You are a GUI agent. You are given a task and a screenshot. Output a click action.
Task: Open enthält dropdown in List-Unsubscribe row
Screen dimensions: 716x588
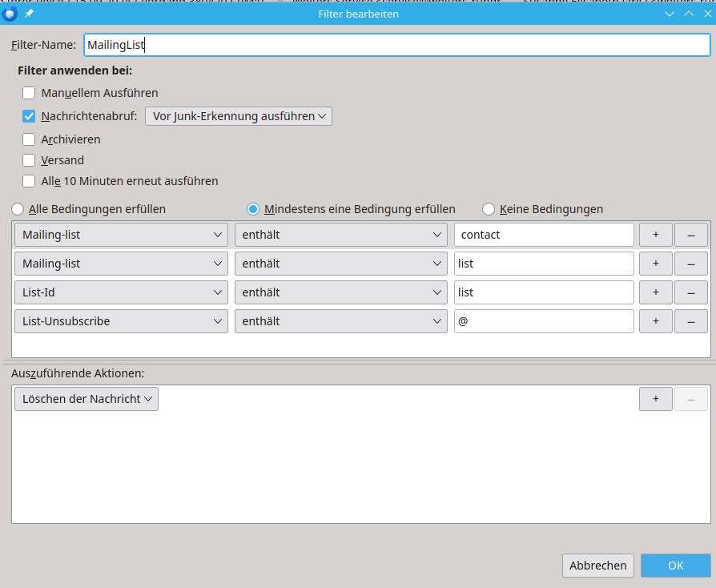340,321
